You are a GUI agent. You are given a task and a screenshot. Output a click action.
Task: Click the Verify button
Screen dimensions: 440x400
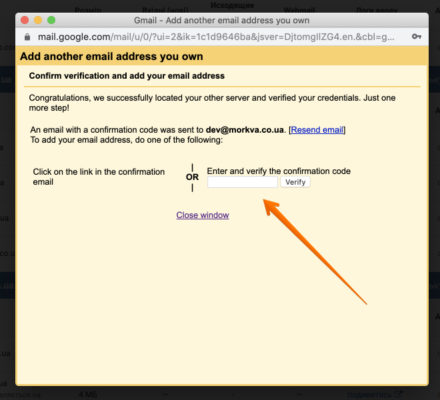pos(295,182)
